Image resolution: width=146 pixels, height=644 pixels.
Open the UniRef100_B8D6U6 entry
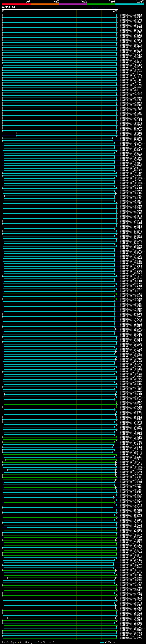coord(131,138)
